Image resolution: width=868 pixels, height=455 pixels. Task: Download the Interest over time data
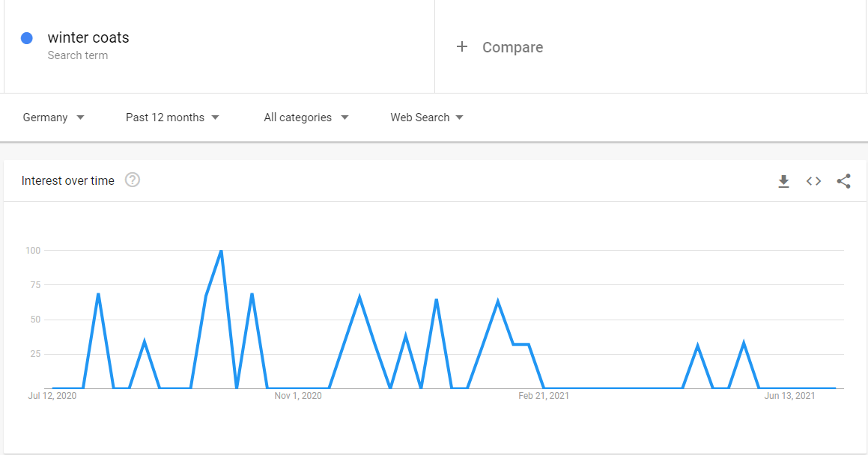coord(783,181)
